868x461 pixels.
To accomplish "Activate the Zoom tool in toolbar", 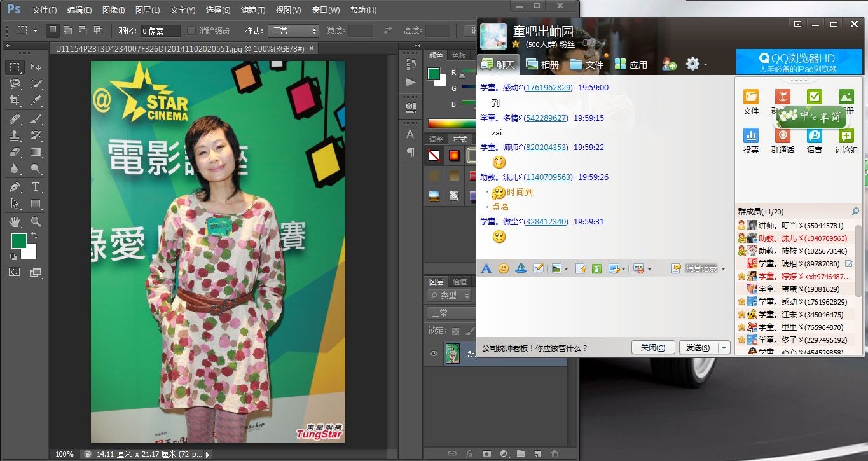I will coord(36,222).
